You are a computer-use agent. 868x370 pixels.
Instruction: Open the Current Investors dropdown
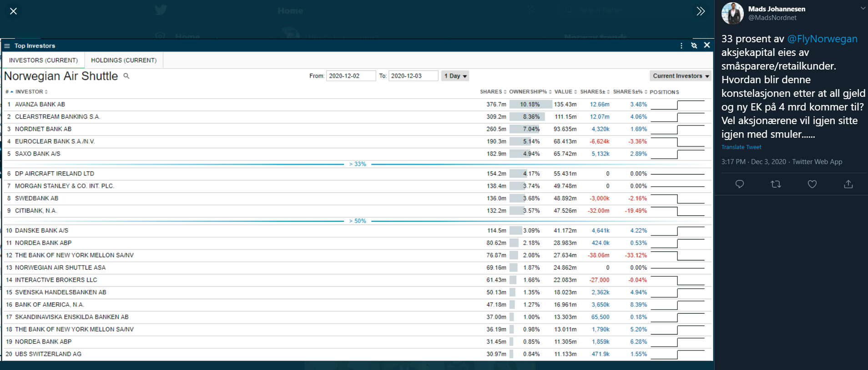(681, 76)
